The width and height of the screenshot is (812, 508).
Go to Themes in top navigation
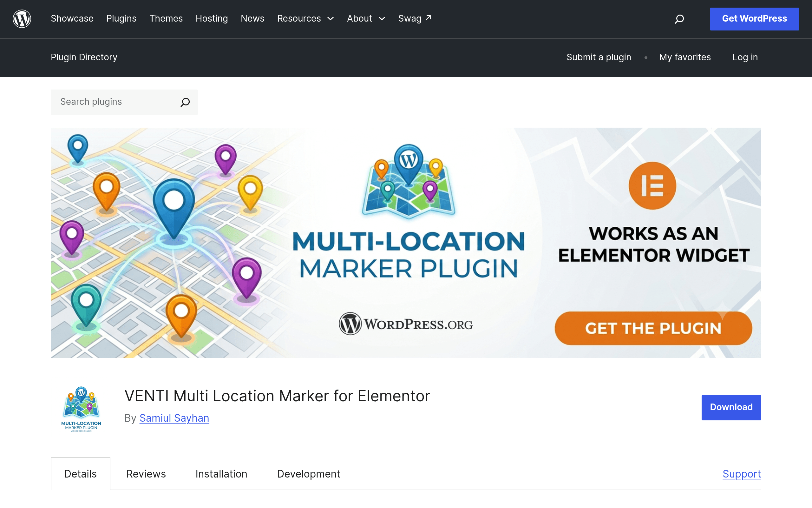coord(166,18)
